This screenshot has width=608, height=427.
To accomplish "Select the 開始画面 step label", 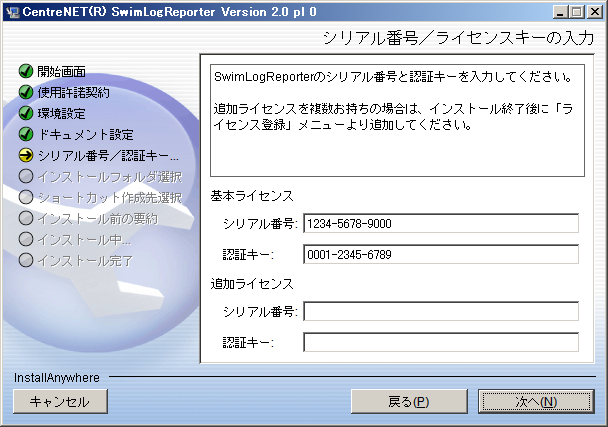I will point(61,71).
